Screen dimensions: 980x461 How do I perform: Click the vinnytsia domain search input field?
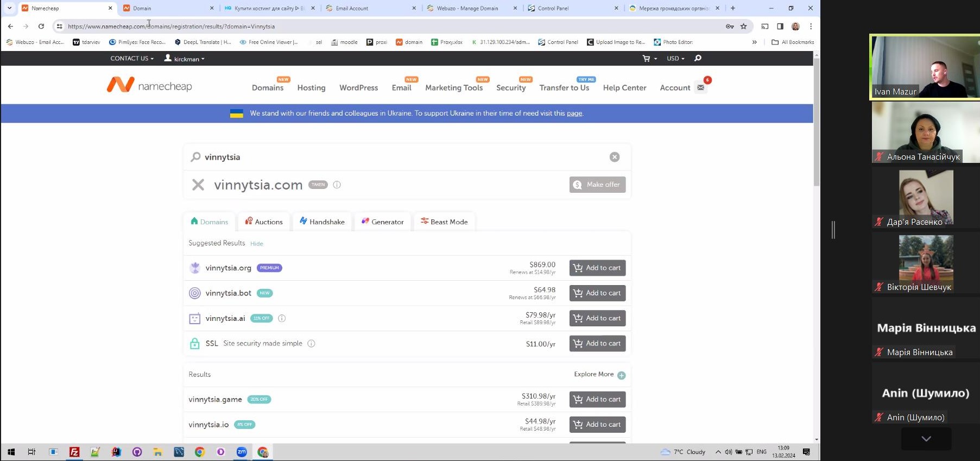coord(402,157)
